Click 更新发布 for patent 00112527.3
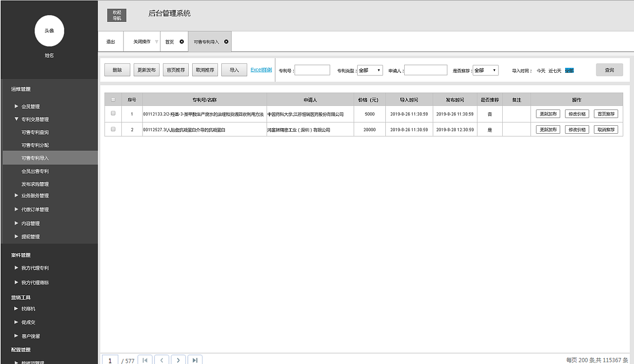Viewport: 634px width, 364px height. (548, 130)
